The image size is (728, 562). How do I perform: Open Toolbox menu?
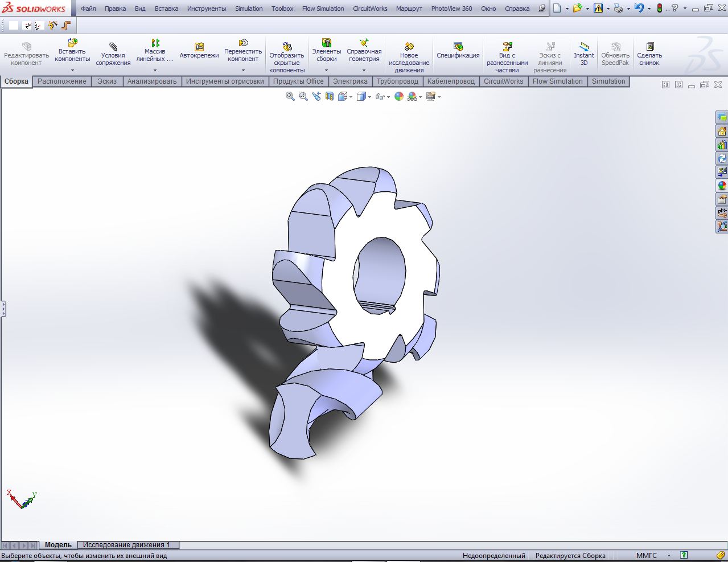pyautogui.click(x=282, y=9)
